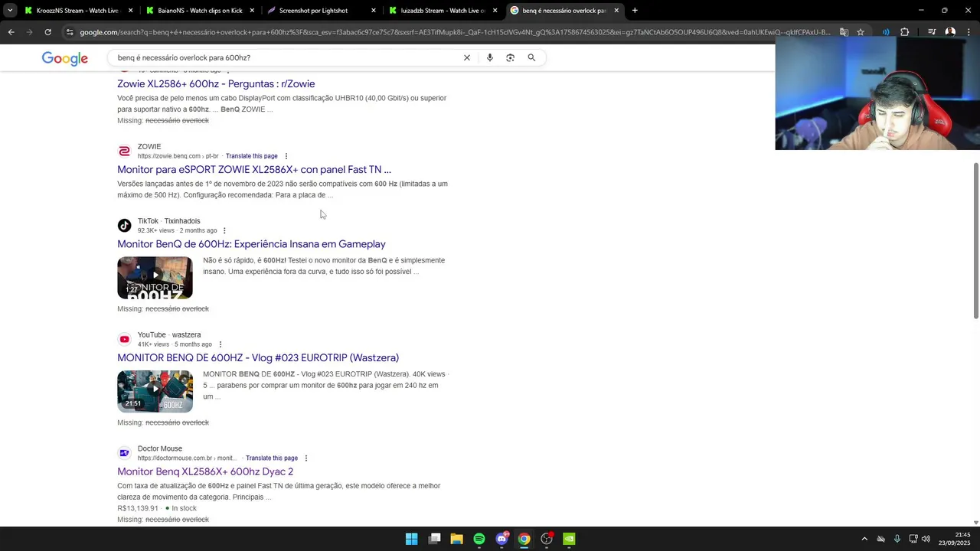The width and height of the screenshot is (980, 551).
Task: Close the BaianoNS tab
Action: tap(252, 11)
